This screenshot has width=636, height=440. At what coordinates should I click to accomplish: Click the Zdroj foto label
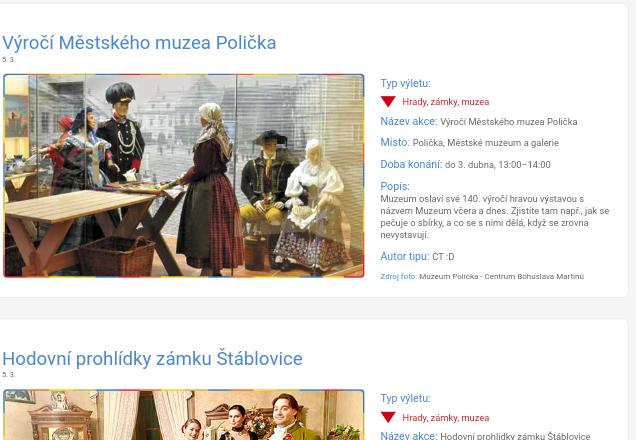pyautogui.click(x=399, y=277)
